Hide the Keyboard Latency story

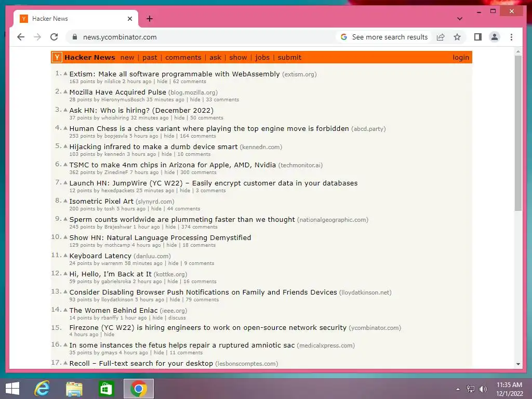(x=173, y=263)
